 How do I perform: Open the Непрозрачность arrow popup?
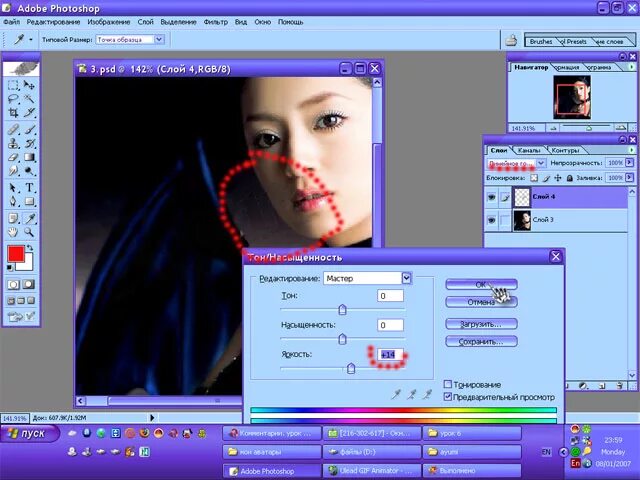[x=629, y=163]
